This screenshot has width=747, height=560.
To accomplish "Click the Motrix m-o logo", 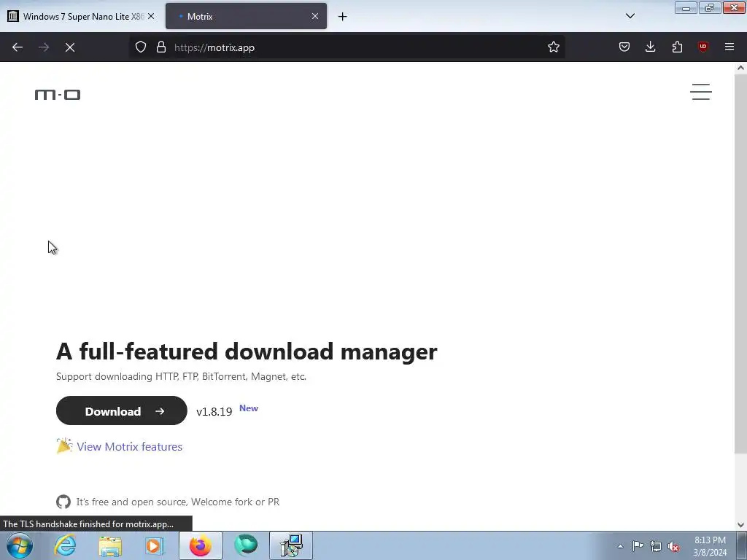I will point(58,95).
